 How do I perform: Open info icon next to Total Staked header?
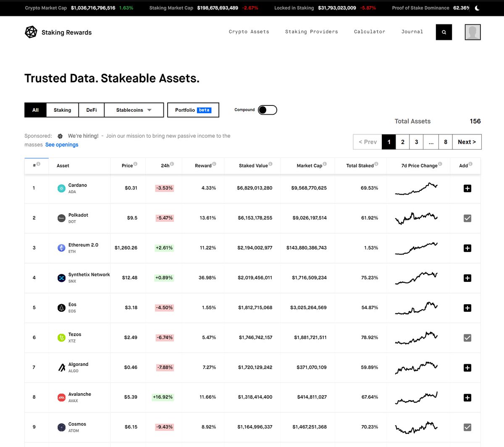click(376, 164)
